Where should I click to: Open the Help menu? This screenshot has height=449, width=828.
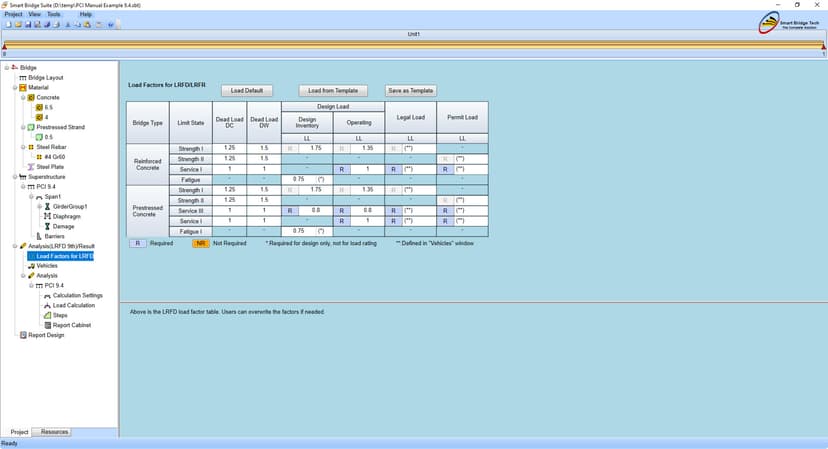pos(86,14)
